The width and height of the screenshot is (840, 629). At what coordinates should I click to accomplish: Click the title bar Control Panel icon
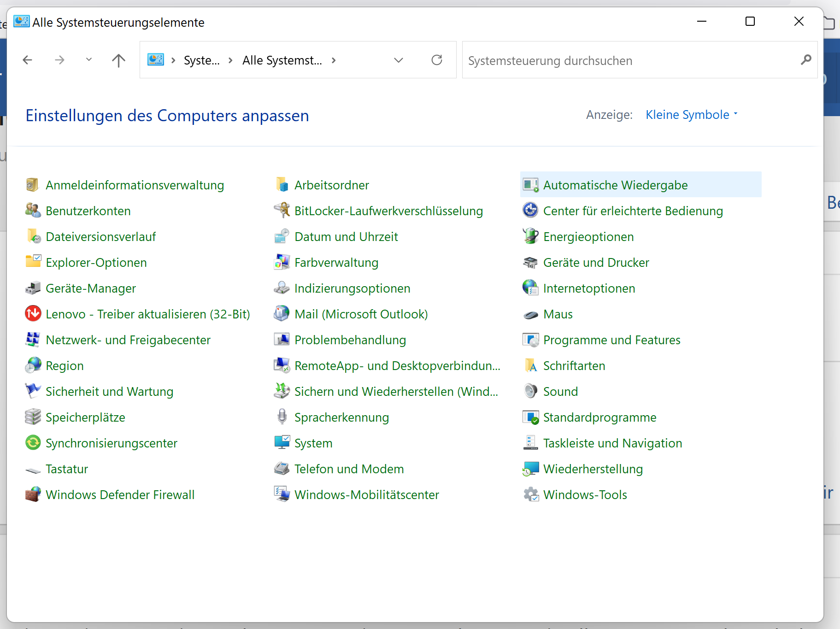coord(21,22)
